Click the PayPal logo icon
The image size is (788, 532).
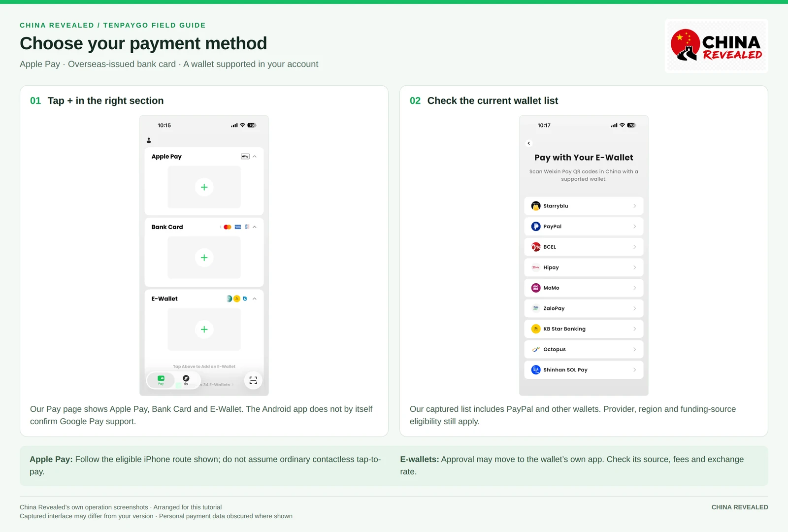click(x=536, y=227)
